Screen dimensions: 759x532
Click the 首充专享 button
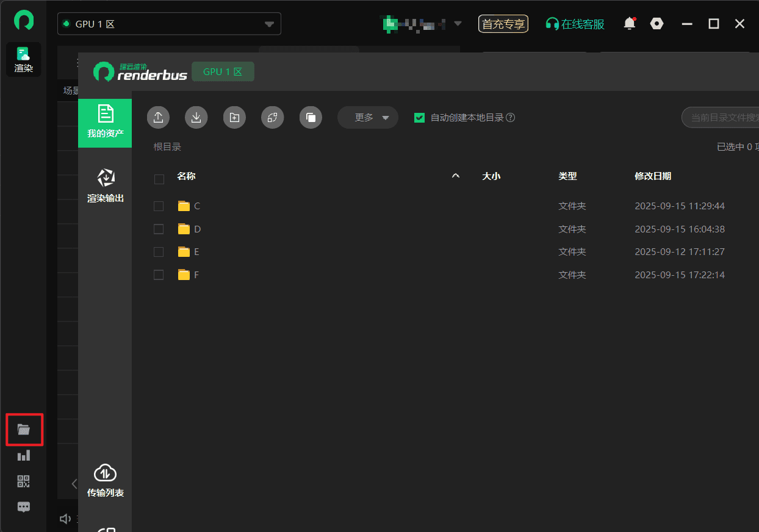pyautogui.click(x=503, y=24)
